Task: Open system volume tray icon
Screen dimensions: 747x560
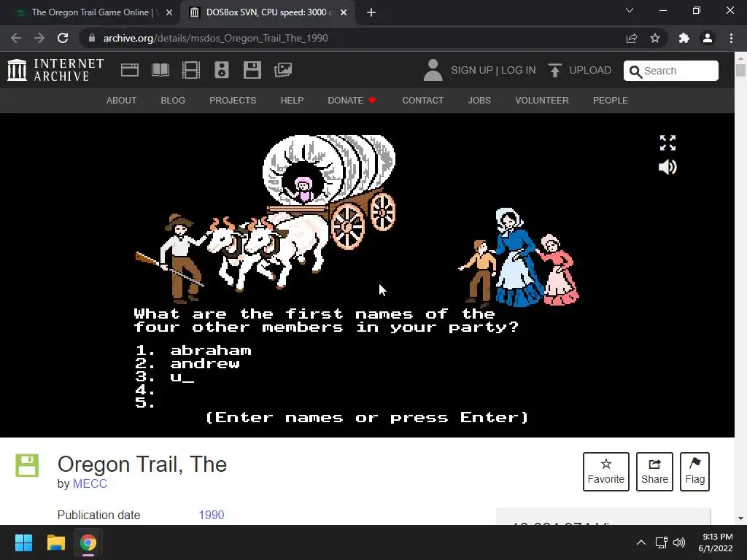Action: (679, 542)
